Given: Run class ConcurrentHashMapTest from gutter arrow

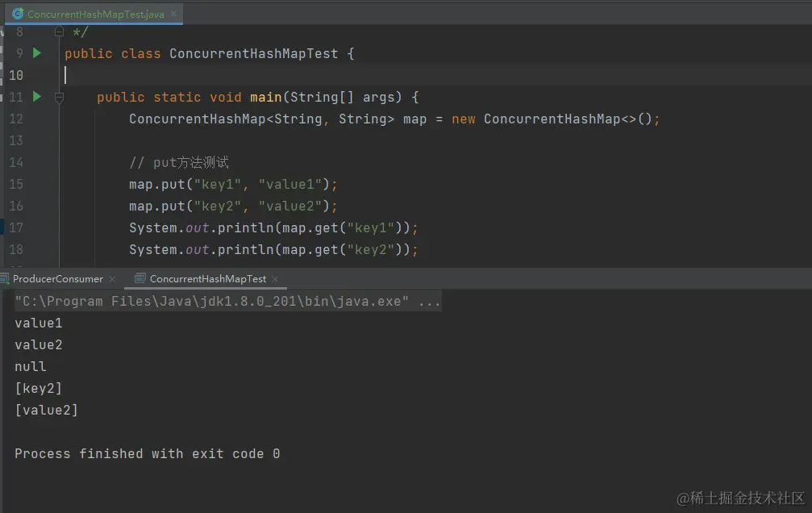Looking at the screenshot, I should point(37,53).
